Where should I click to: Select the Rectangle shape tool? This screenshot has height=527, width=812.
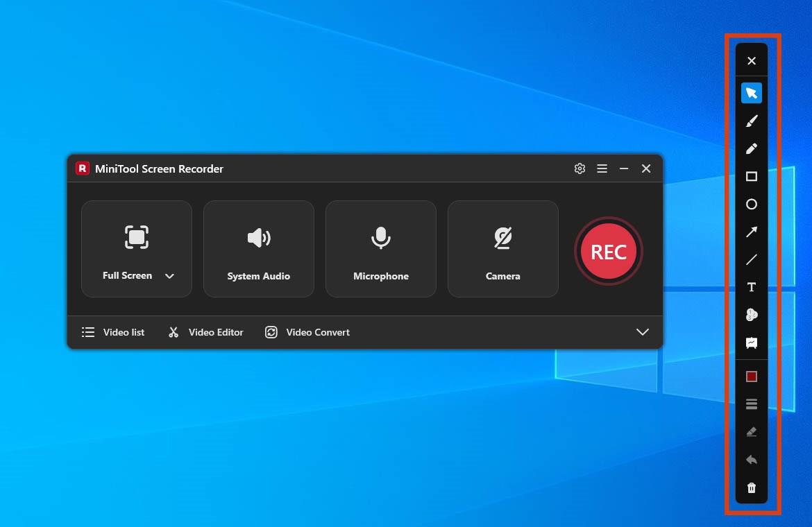tap(751, 176)
